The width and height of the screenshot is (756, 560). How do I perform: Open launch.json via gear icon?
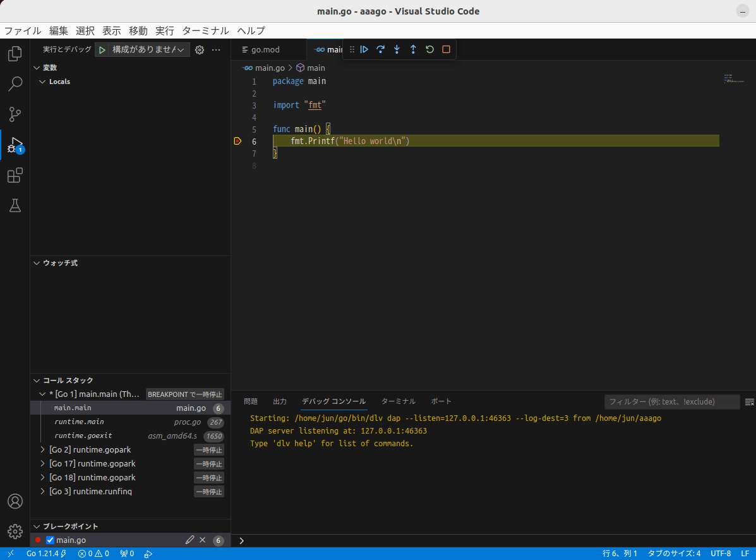point(200,50)
